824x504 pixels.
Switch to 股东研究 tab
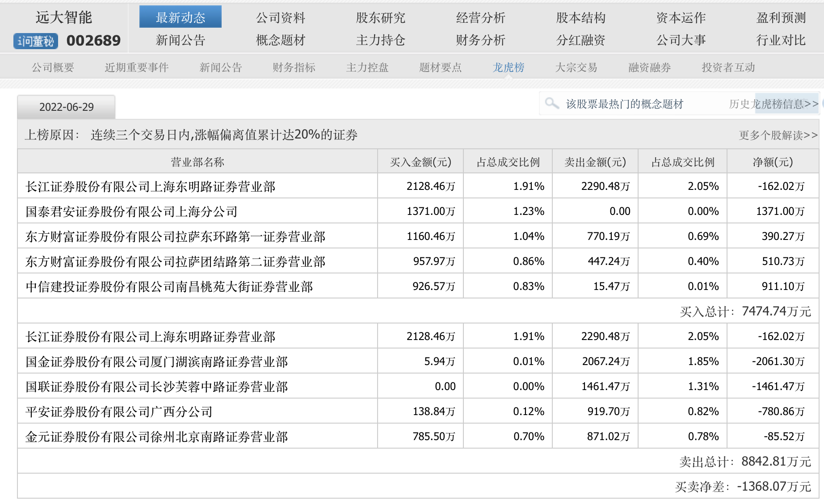tap(381, 17)
